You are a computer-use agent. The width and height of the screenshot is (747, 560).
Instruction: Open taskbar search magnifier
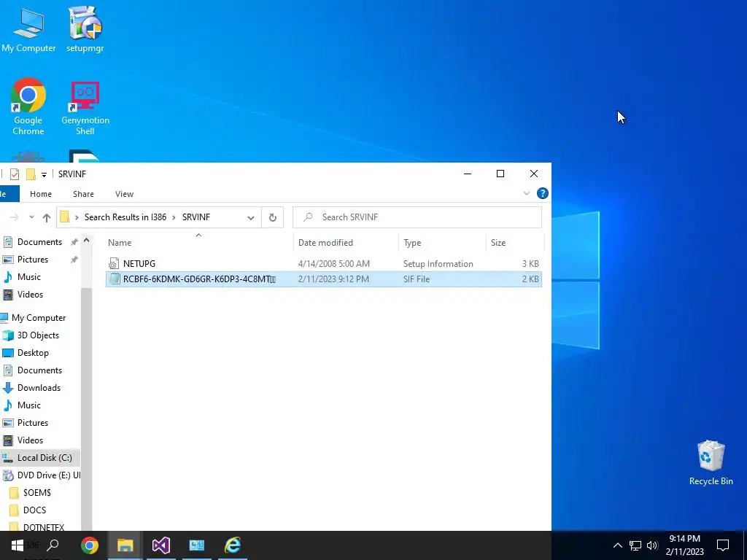[53, 545]
